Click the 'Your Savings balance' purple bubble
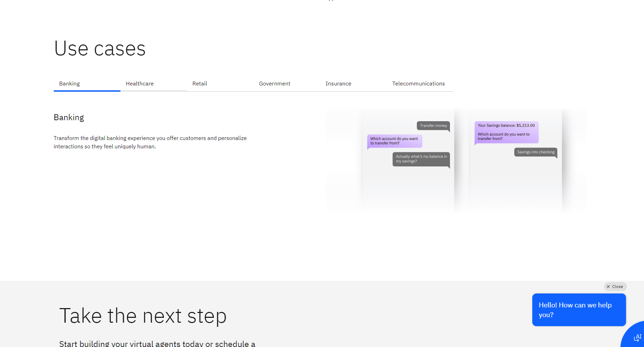Image resolution: width=644 pixels, height=347 pixels. pyautogui.click(x=506, y=132)
